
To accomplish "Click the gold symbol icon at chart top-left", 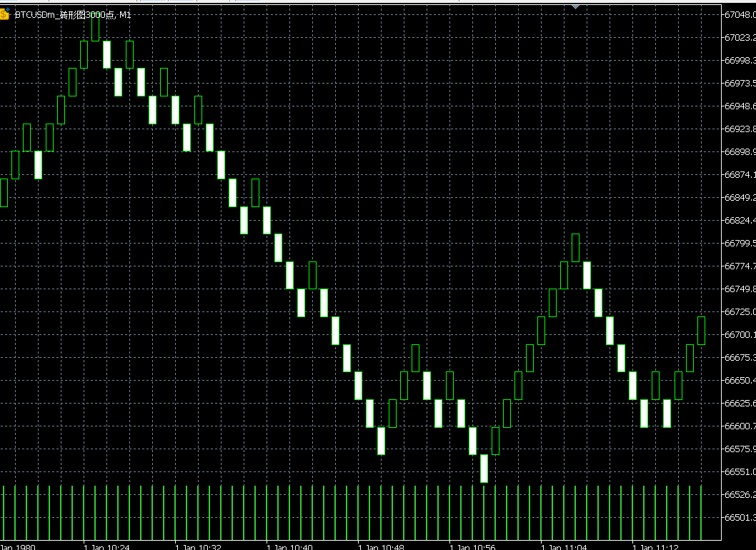I will (4, 14).
